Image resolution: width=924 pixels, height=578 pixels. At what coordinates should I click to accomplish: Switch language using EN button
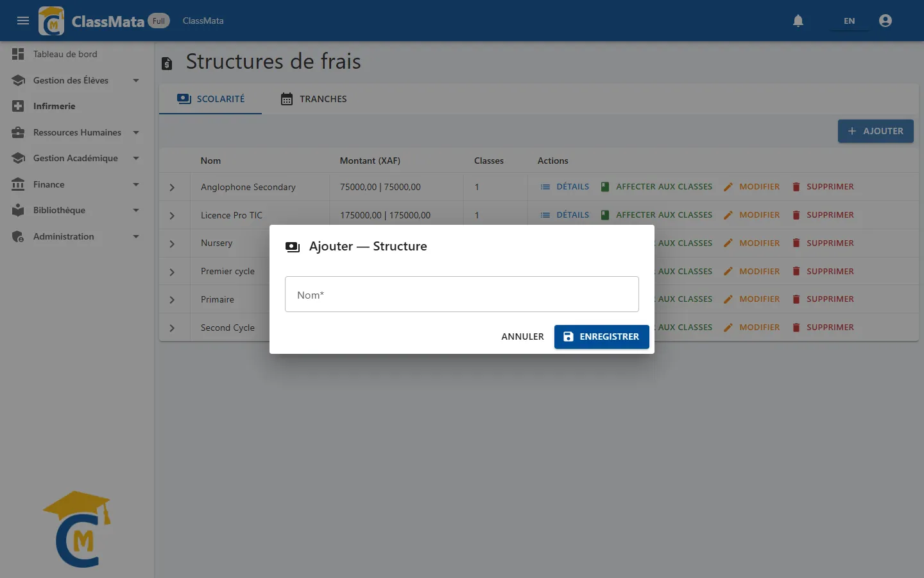pos(849,21)
